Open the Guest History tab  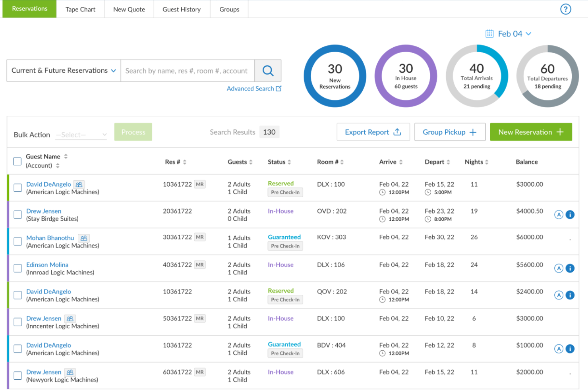[x=182, y=9]
